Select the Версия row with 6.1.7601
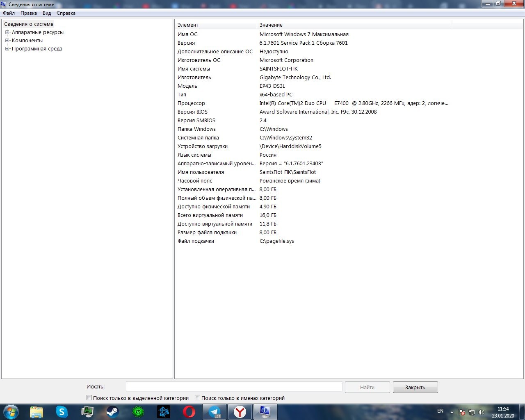The width and height of the screenshot is (525, 420). 313,43
